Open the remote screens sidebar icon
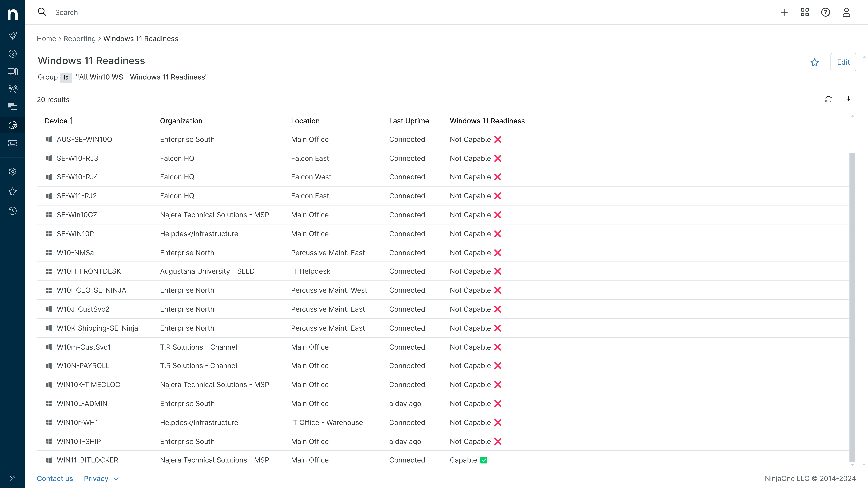 point(12,107)
